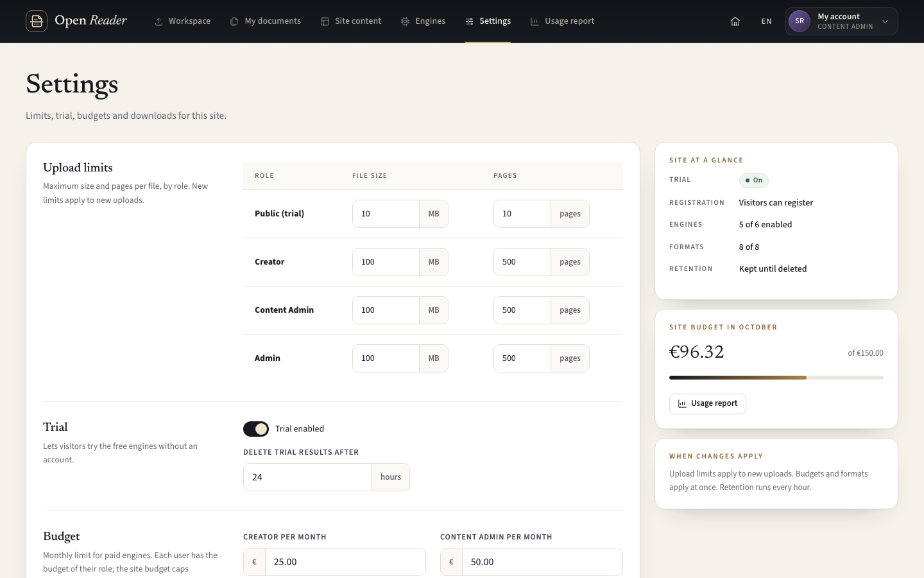This screenshot has height=578, width=924.
Task: Click the SR avatar circle
Action: click(800, 21)
